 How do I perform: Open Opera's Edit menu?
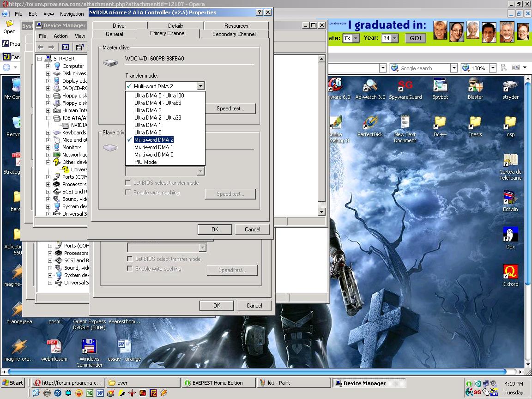coord(33,14)
